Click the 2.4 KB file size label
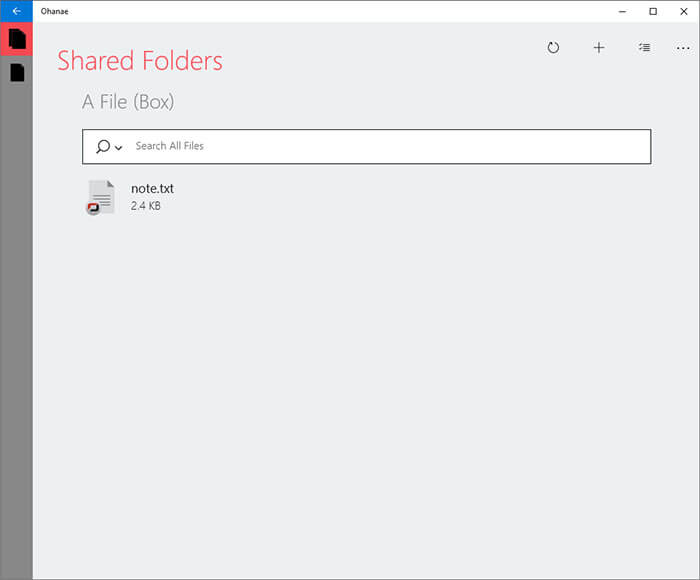 (146, 206)
